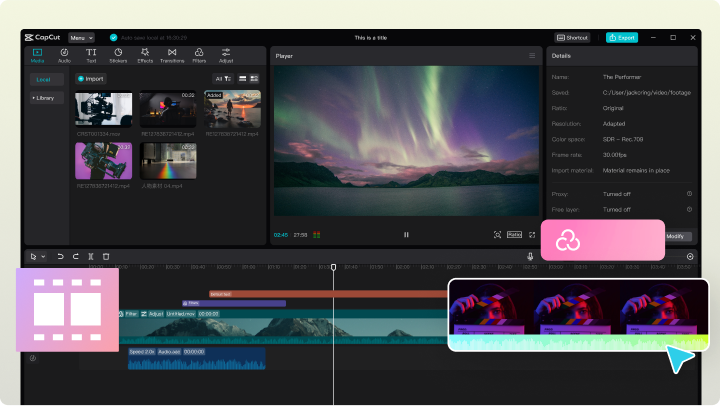Click the timeline playhead marker
The height and width of the screenshot is (406, 720).
click(x=334, y=267)
